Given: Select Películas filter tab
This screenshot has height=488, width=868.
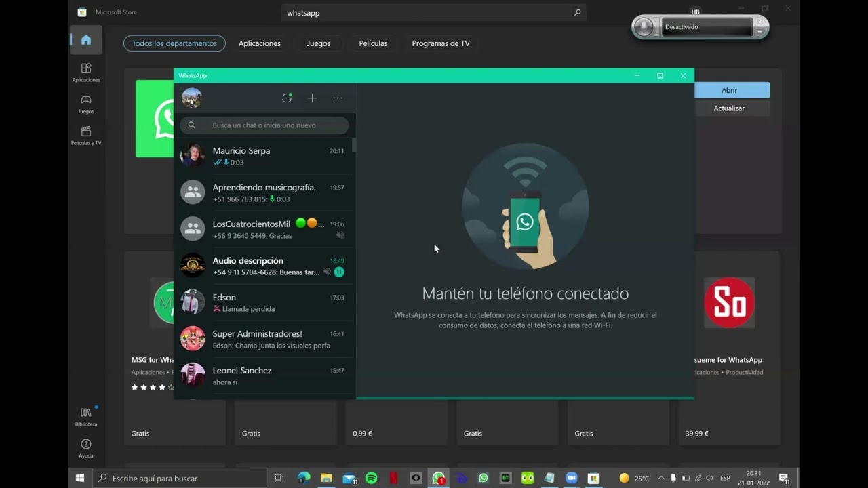Looking at the screenshot, I should [x=374, y=43].
